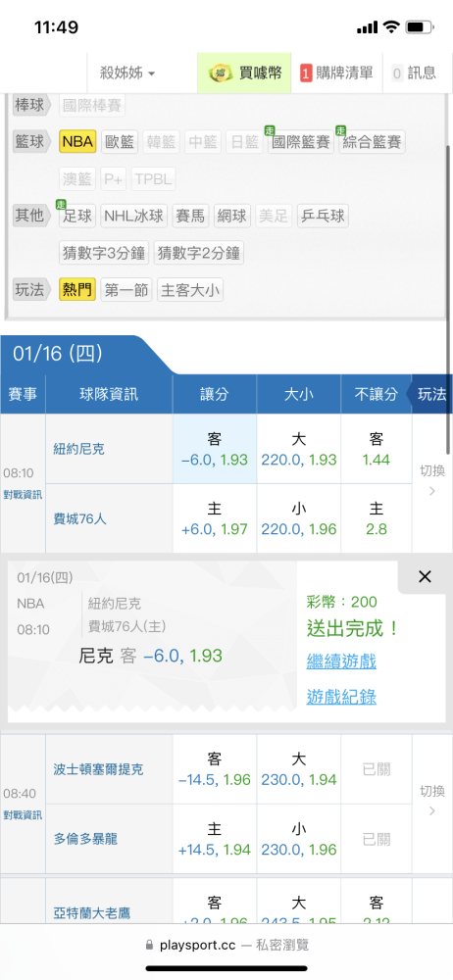Close the bet confirmation panel
This screenshot has height=980, width=453.
click(425, 577)
